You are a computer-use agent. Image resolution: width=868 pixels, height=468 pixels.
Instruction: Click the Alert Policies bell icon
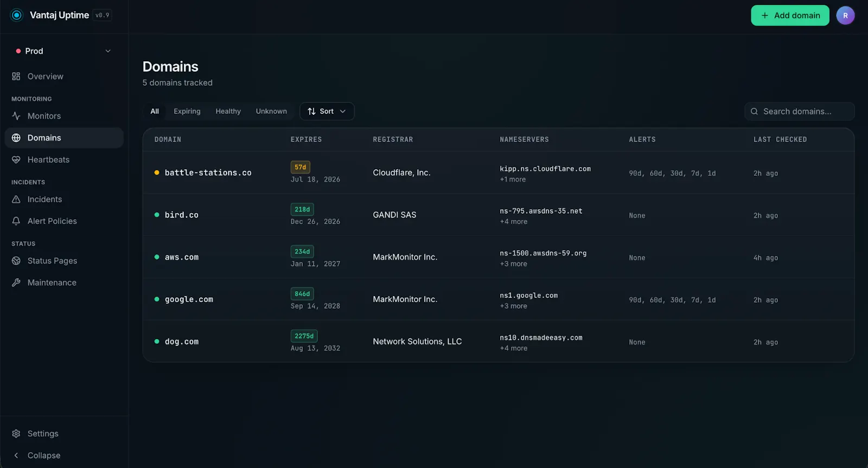click(x=16, y=221)
